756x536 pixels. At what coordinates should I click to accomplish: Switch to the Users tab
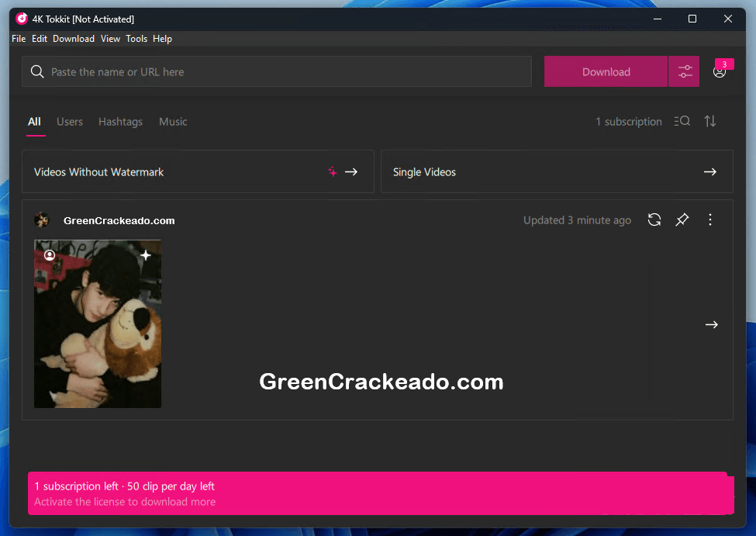click(x=69, y=122)
